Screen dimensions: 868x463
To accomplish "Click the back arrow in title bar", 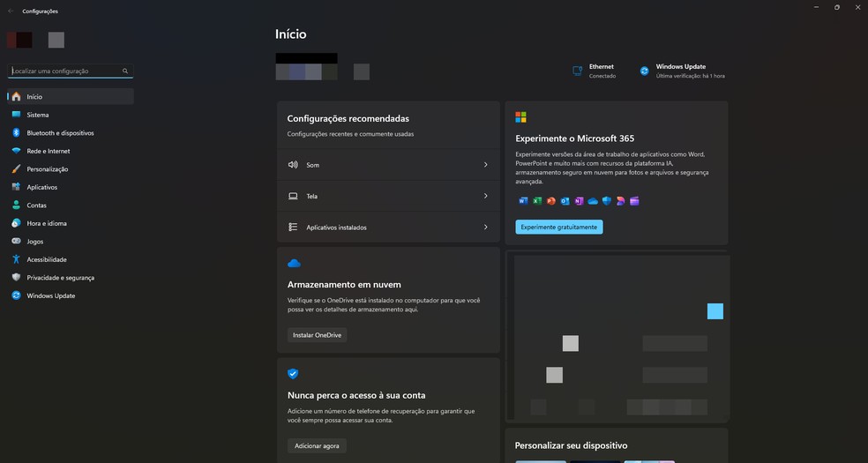I will (x=11, y=11).
